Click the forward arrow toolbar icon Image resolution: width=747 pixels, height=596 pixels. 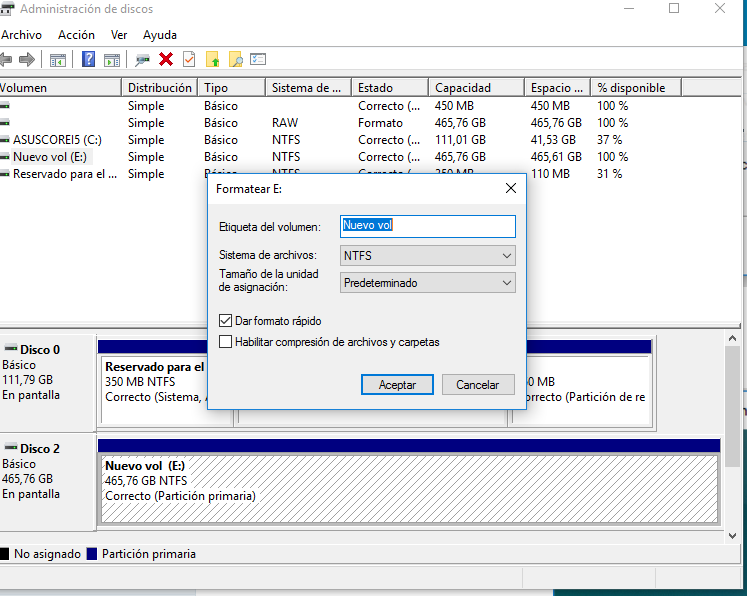27,60
